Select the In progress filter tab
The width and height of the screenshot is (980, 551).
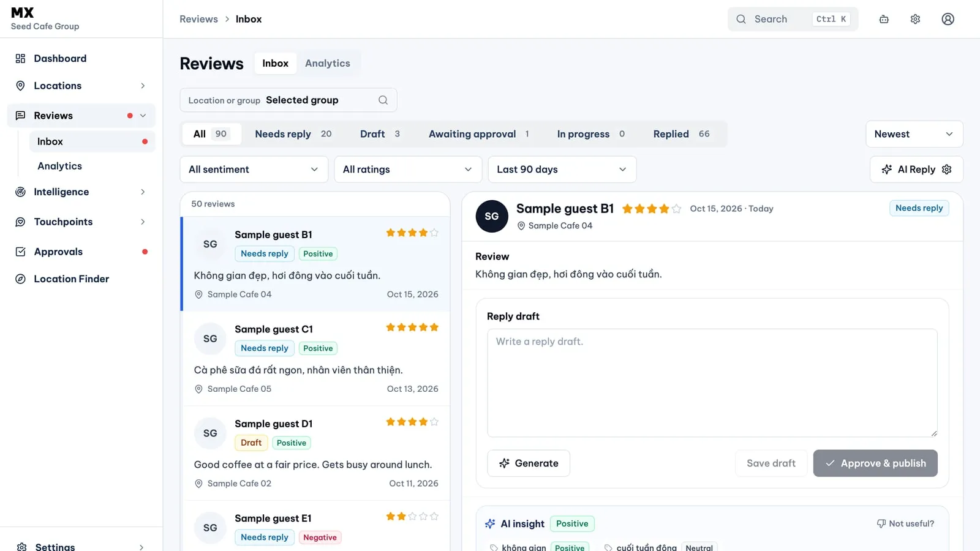tap(591, 134)
